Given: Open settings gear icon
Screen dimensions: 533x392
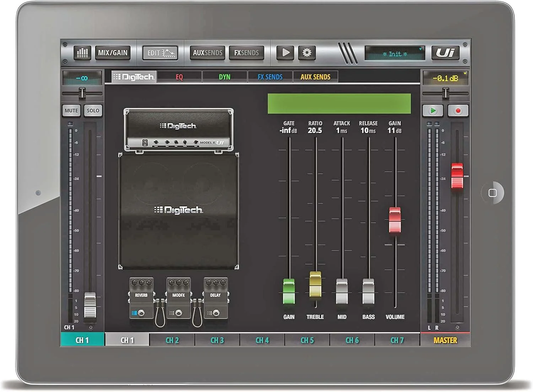Looking at the screenshot, I should [x=307, y=53].
